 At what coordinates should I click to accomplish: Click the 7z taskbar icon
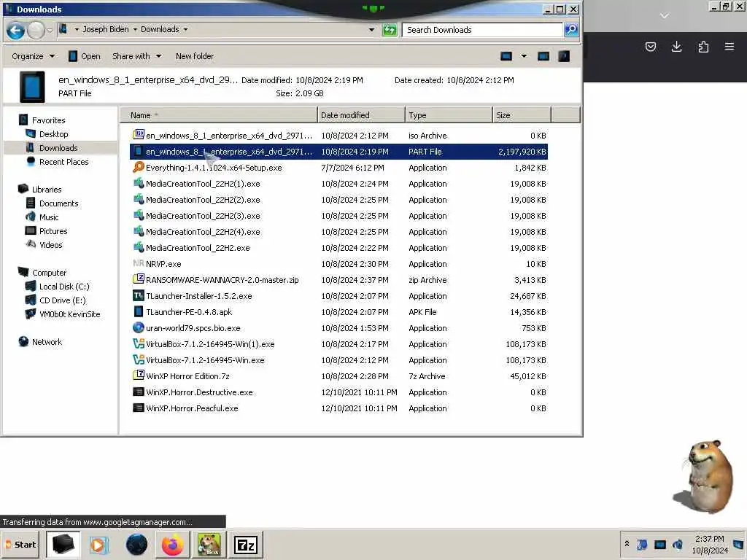(x=246, y=544)
